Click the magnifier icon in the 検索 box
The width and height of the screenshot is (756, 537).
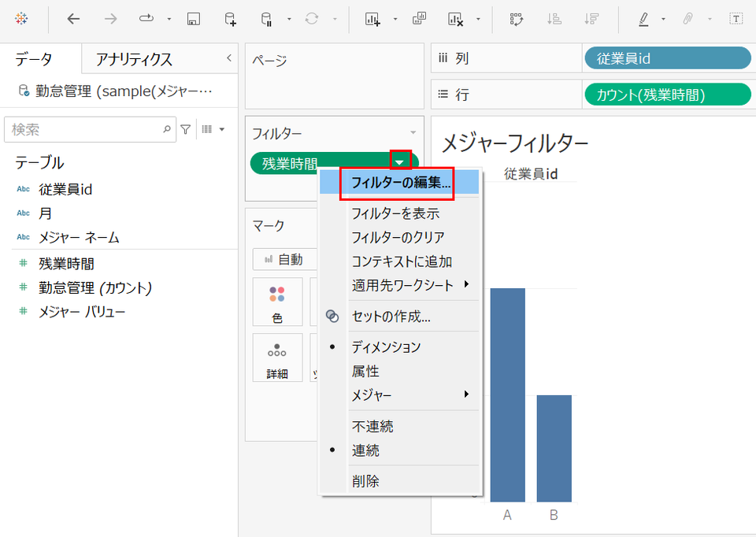[x=167, y=129]
